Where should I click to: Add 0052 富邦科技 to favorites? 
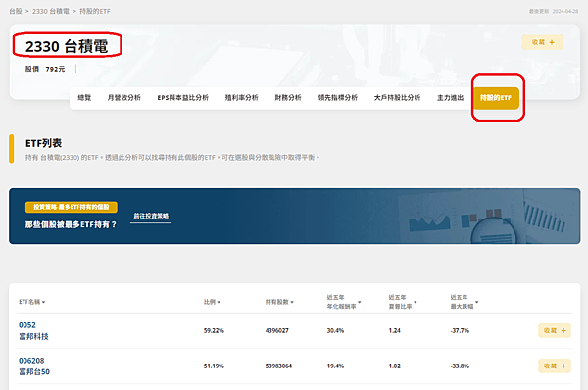[x=555, y=331]
